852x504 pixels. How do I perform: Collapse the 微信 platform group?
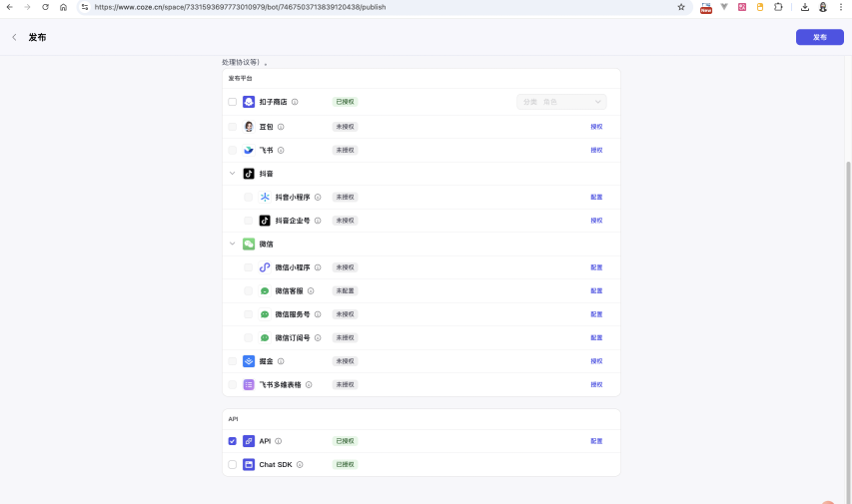(x=233, y=244)
